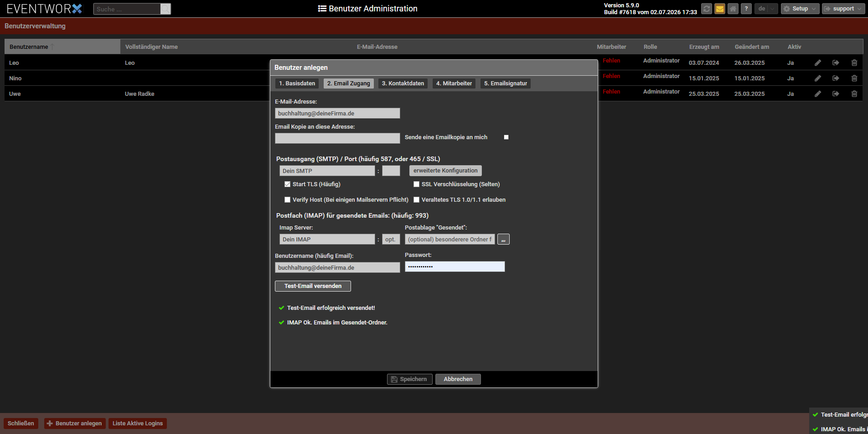Screen dimensions: 868x434
Task: Open the 5. Emailsignatur tab
Action: 506,84
